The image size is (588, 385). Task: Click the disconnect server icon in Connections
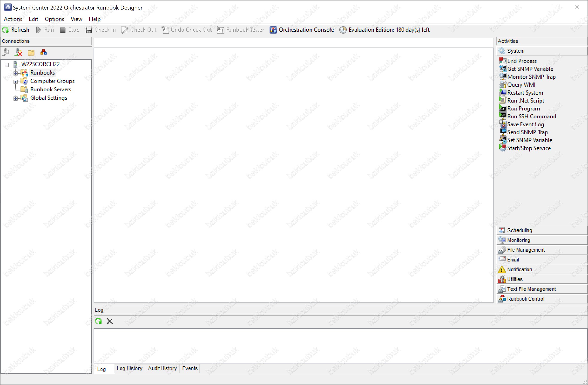pyautogui.click(x=19, y=52)
